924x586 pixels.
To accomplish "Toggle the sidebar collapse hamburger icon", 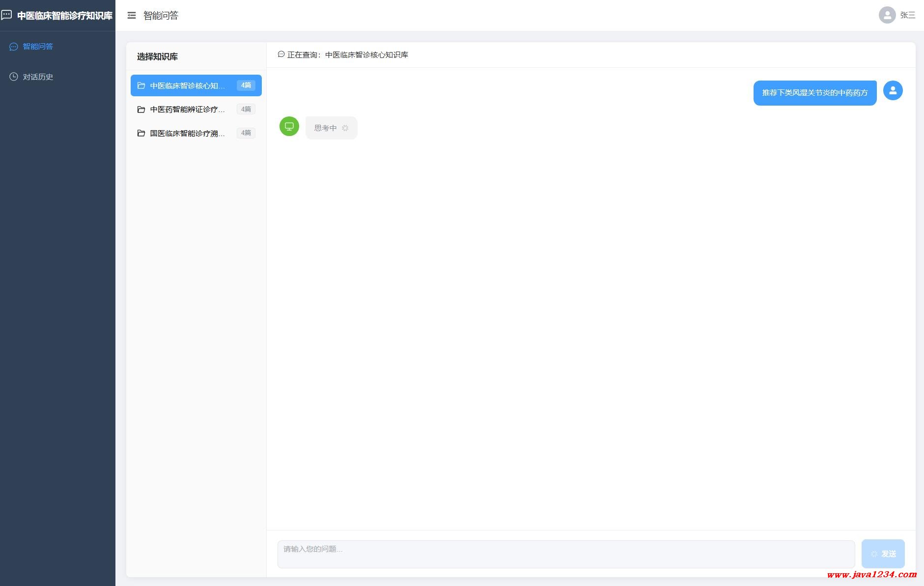I will coord(131,16).
